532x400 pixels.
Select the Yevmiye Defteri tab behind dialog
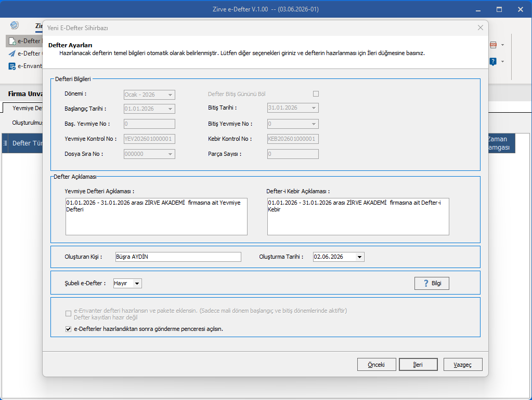click(x=23, y=108)
